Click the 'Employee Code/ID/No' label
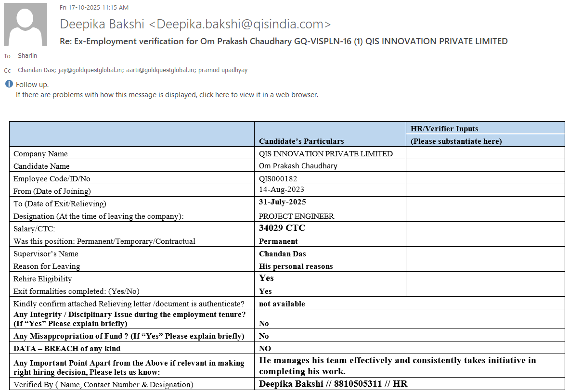This screenshot has width=569, height=392. (52, 179)
